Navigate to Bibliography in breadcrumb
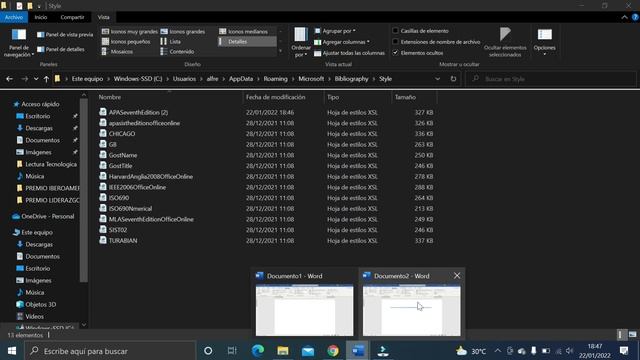The image size is (640, 360). 351,79
